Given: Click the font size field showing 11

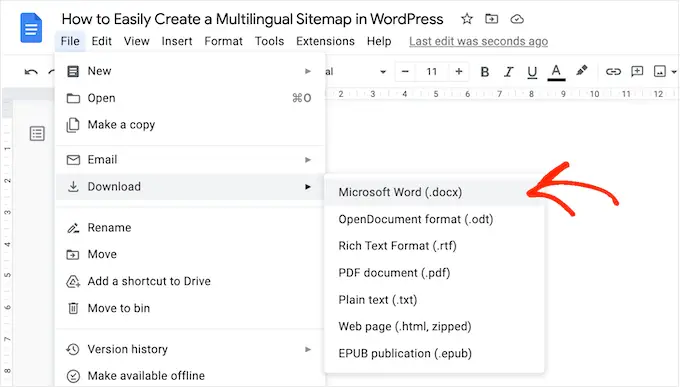Looking at the screenshot, I should point(432,72).
